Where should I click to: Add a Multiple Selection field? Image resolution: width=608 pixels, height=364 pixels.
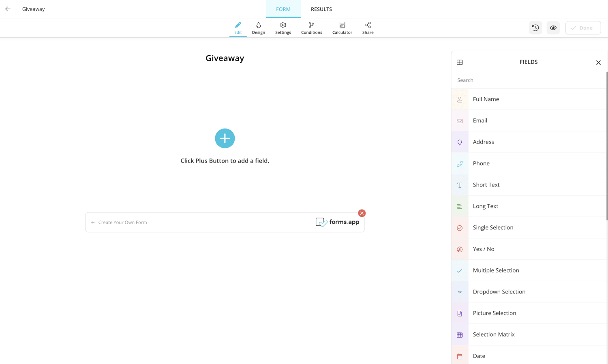click(496, 271)
